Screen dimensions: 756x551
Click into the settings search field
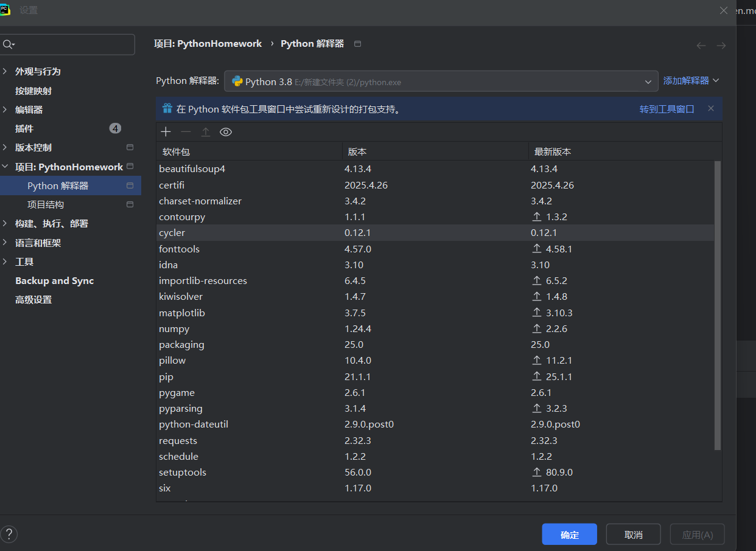pos(68,44)
